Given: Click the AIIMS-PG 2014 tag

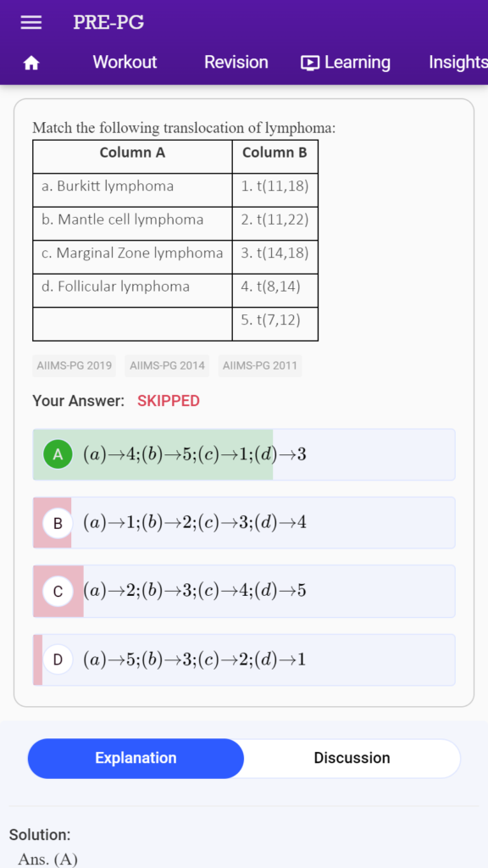Looking at the screenshot, I should [167, 365].
